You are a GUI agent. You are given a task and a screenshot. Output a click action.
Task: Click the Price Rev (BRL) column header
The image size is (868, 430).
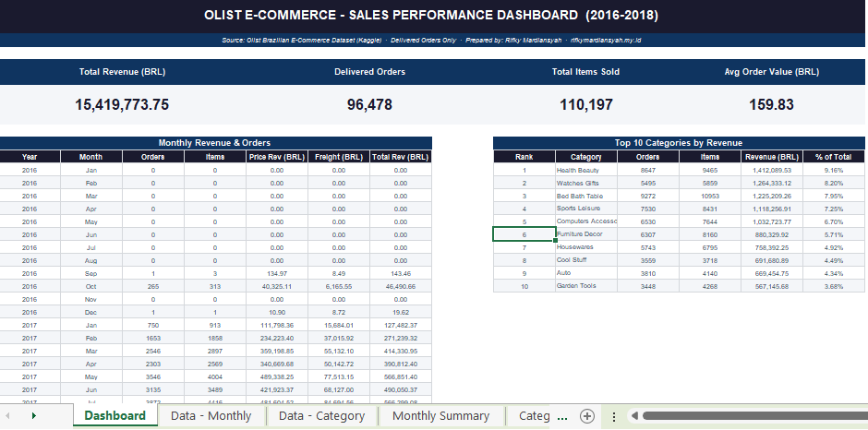pos(277,157)
